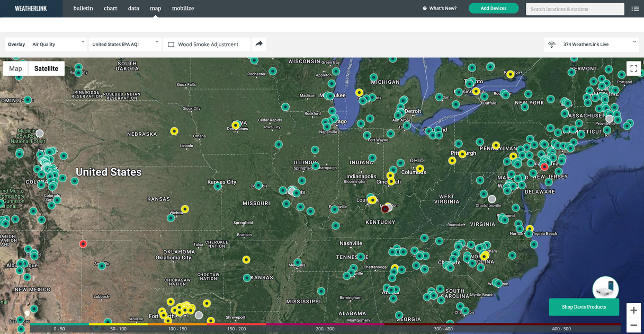Screen dimensions: 644x334
Task: Click the Search locations & stations field
Action: click(x=575, y=8)
